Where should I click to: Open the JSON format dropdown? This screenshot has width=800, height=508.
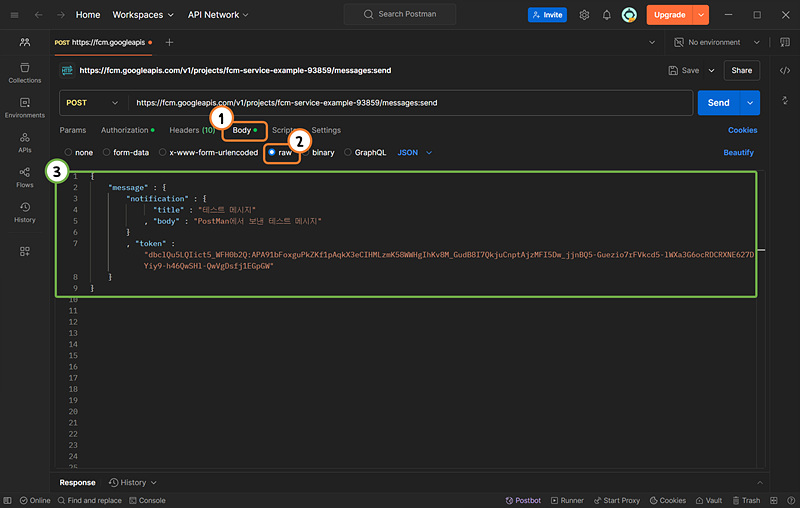[x=414, y=153]
